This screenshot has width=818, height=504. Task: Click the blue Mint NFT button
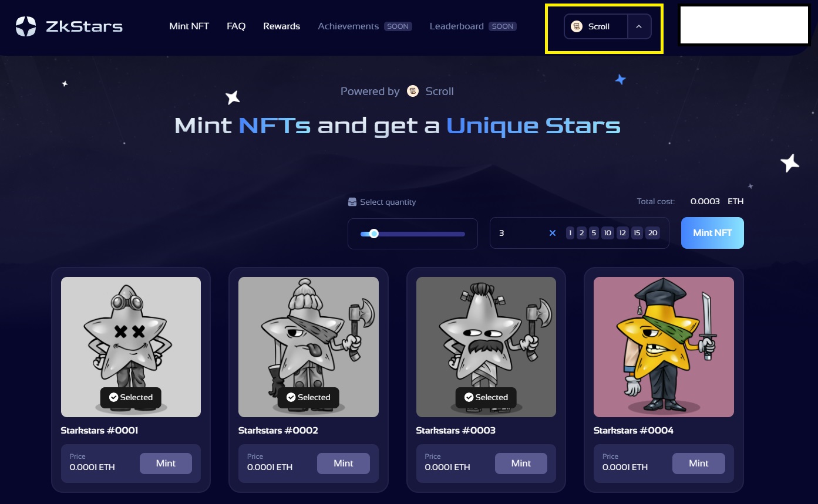[712, 233]
